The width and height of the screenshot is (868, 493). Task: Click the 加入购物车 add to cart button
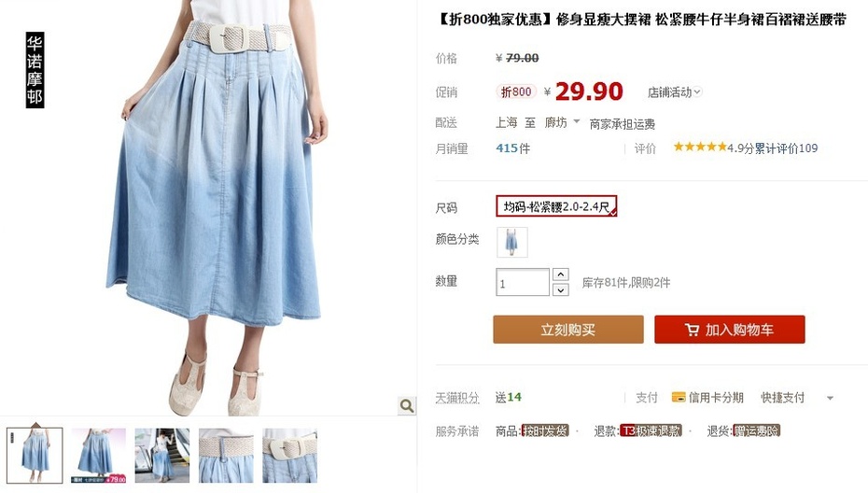click(x=730, y=330)
